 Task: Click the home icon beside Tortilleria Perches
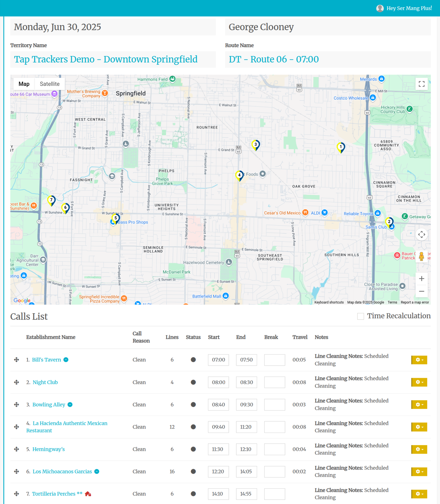tap(88, 494)
